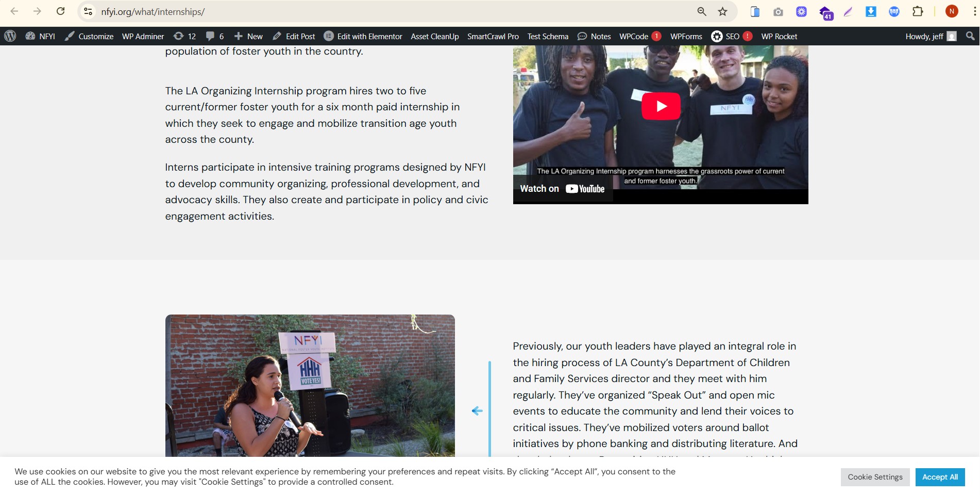Open the comments bubble showing 6

[214, 36]
